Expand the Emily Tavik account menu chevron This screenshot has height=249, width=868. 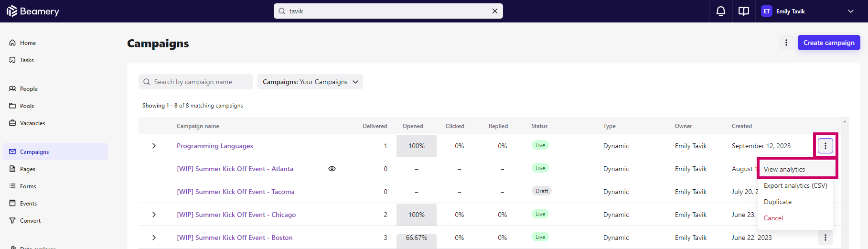[851, 11]
